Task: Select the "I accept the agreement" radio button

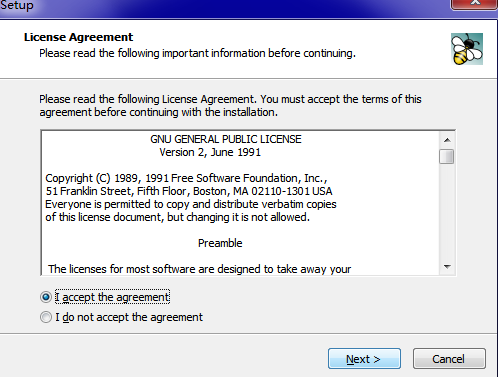Action: pos(46,297)
